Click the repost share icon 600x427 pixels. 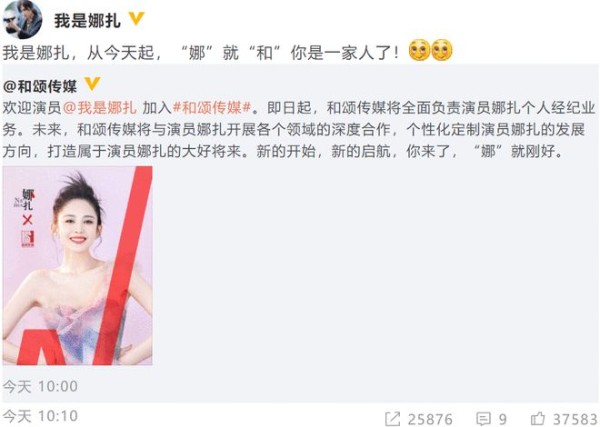tap(392, 419)
